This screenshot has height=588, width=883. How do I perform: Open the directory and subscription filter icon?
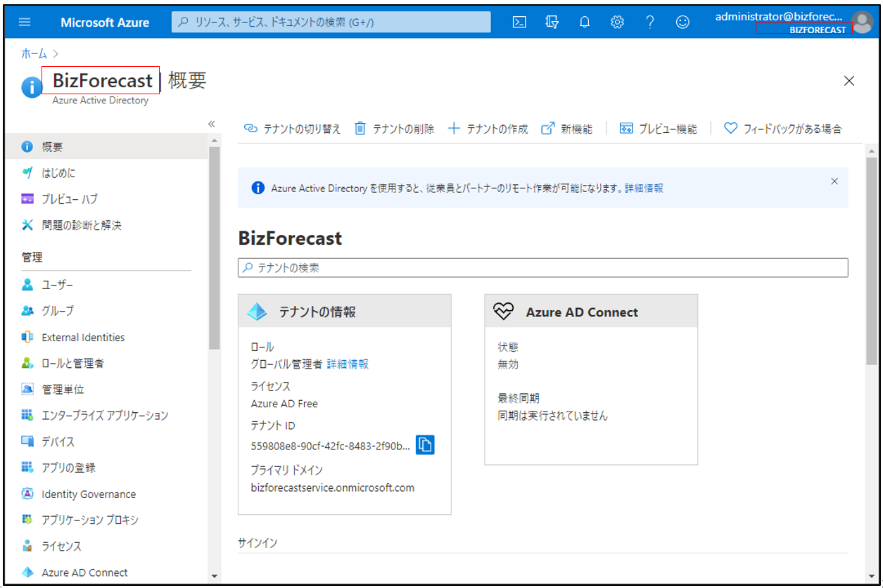(552, 22)
